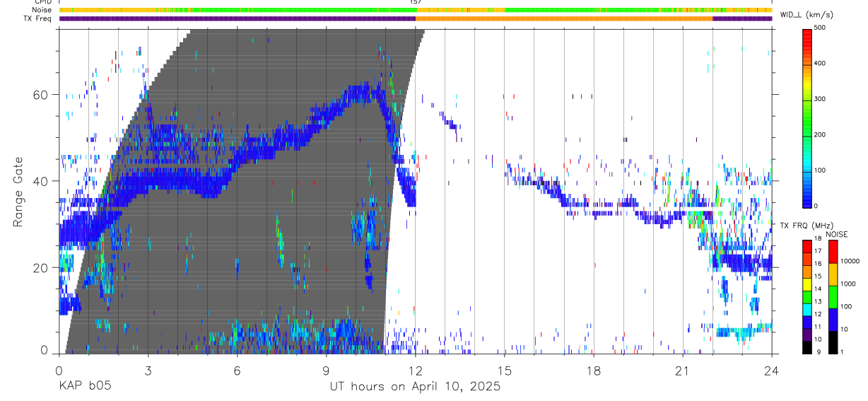Image resolution: width=868 pixels, height=401 pixels.
Task: Click the orange-green Noise strip above the plot
Action: [415, 10]
